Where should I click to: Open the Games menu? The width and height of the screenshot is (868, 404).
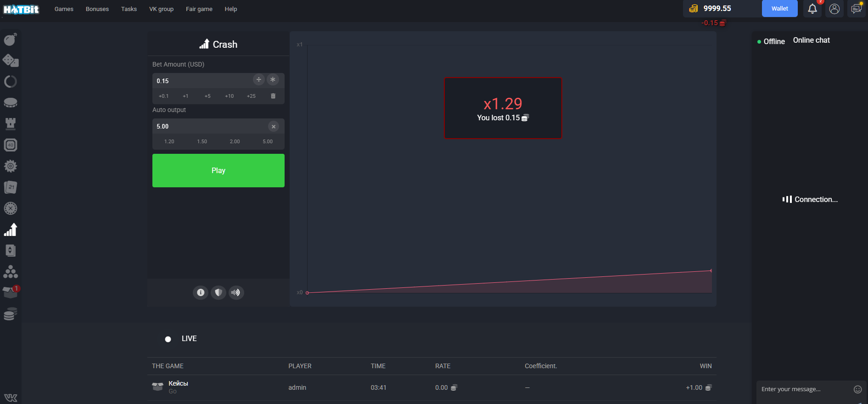tap(64, 9)
